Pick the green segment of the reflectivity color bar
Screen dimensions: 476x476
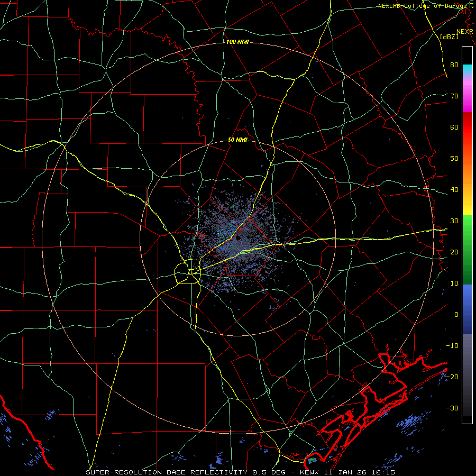(467, 250)
